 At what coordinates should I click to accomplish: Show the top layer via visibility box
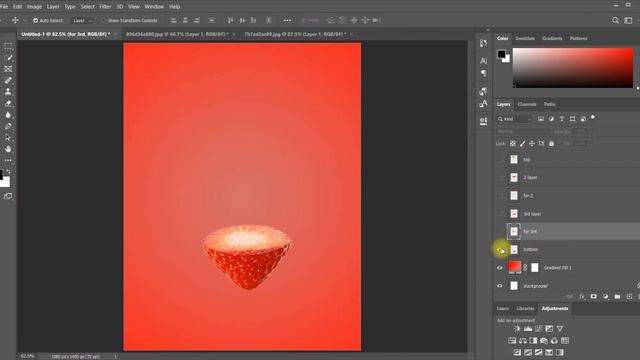point(500,160)
